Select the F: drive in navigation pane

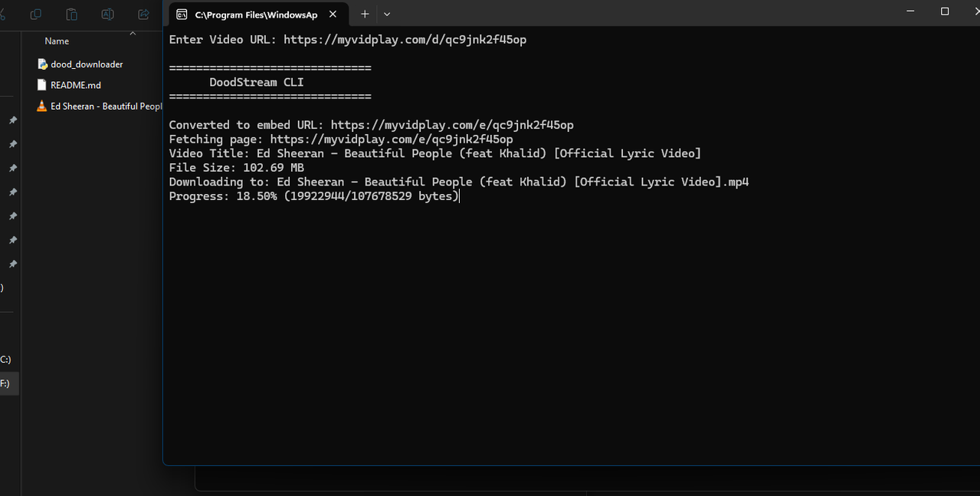click(5, 383)
